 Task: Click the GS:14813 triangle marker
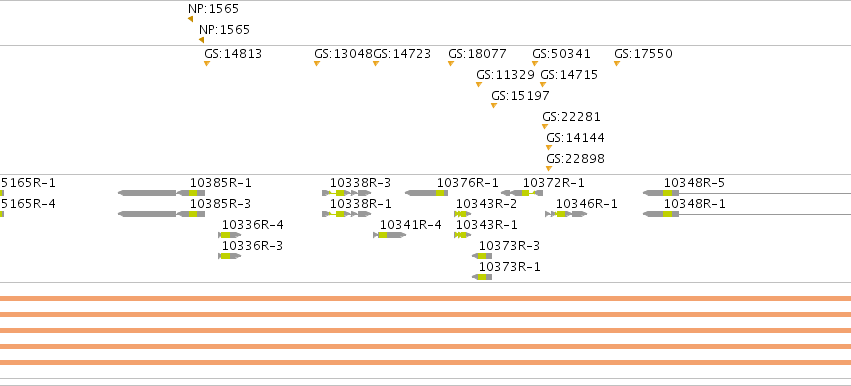point(207,64)
